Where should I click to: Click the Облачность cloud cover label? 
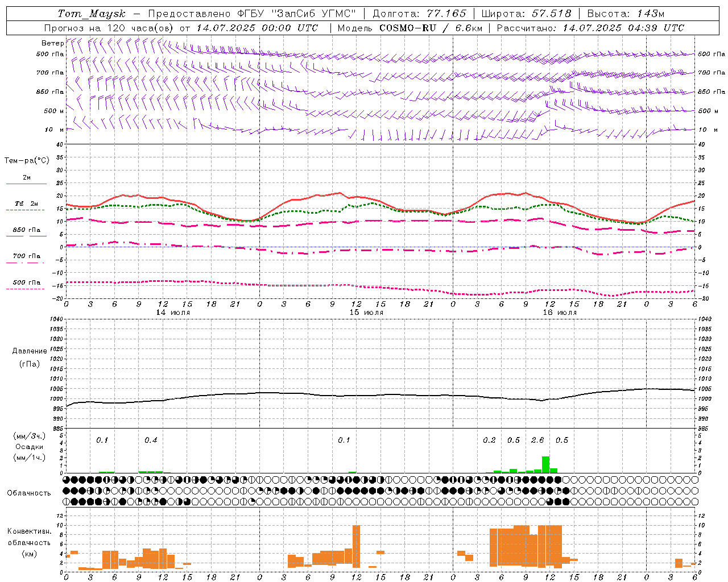click(x=29, y=493)
